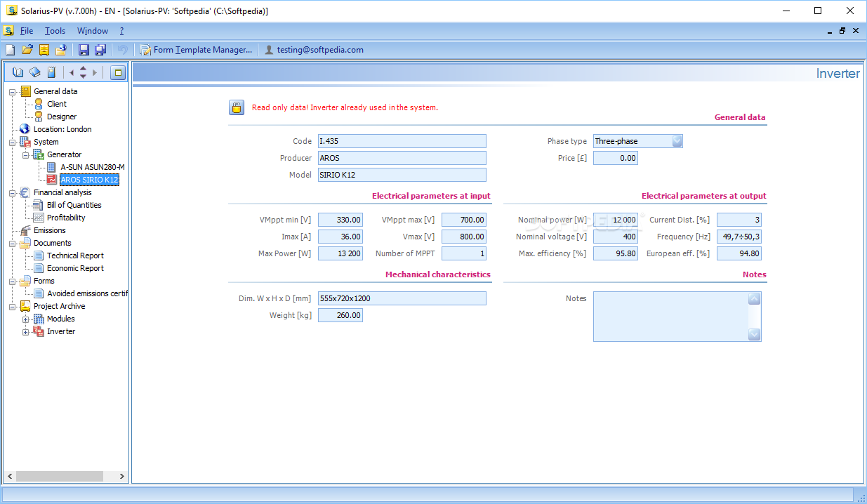867x504 pixels.
Task: Click the Profitability chart icon
Action: click(39, 218)
